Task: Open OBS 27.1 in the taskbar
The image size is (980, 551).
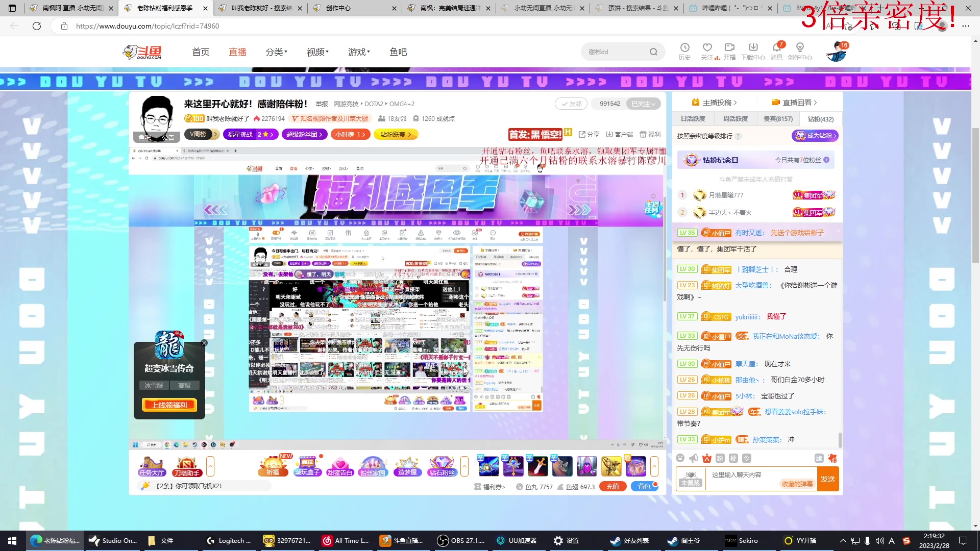Action: click(461, 540)
